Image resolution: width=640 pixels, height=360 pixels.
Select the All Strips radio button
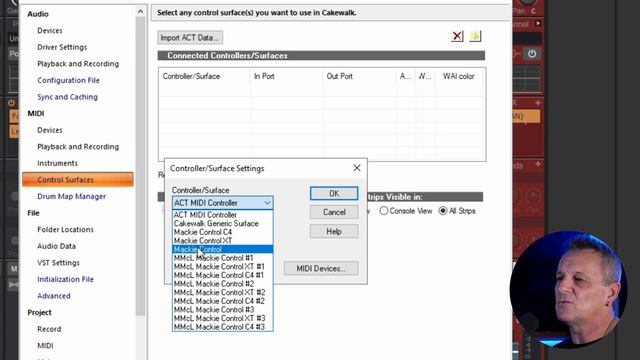tap(443, 211)
